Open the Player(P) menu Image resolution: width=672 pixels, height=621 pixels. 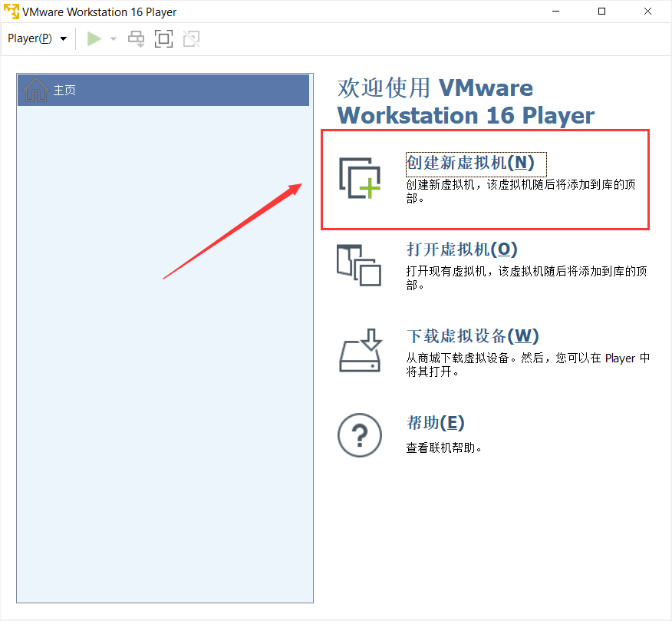38,38
